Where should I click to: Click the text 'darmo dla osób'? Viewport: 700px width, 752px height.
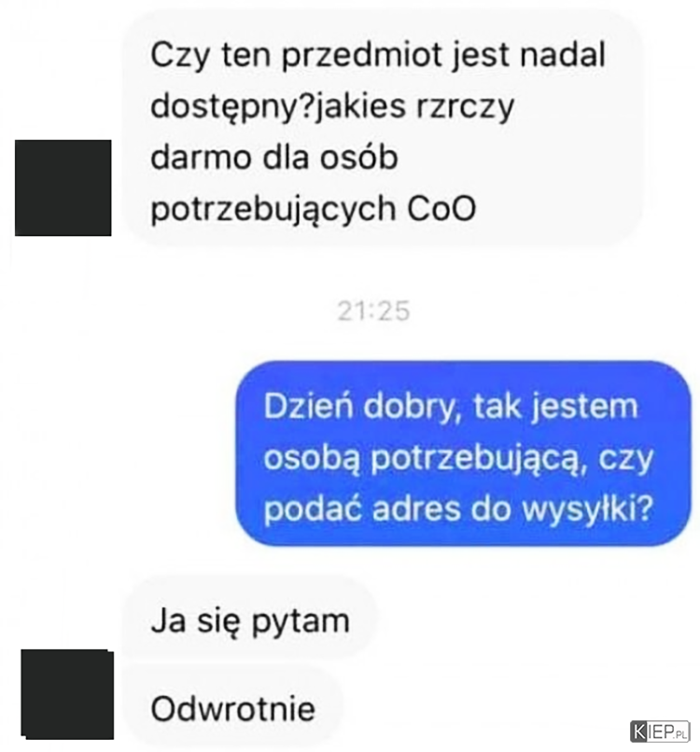point(274,158)
